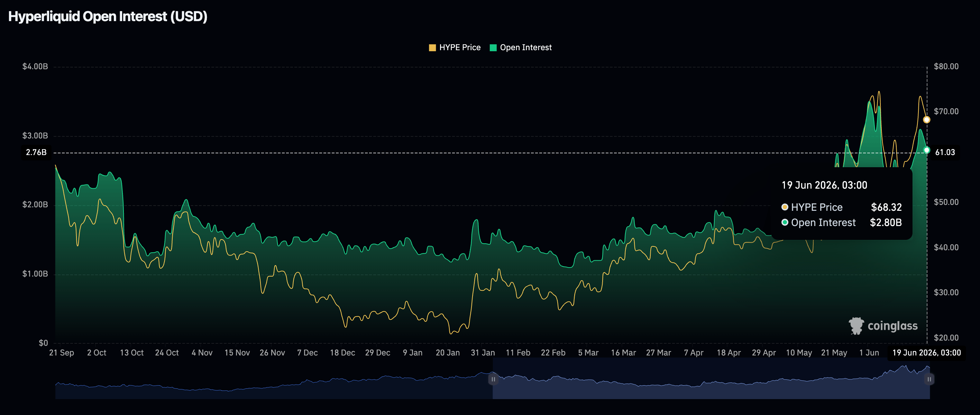Click the $30.00 right axis label
Screen dimensions: 980x415
[946, 292]
